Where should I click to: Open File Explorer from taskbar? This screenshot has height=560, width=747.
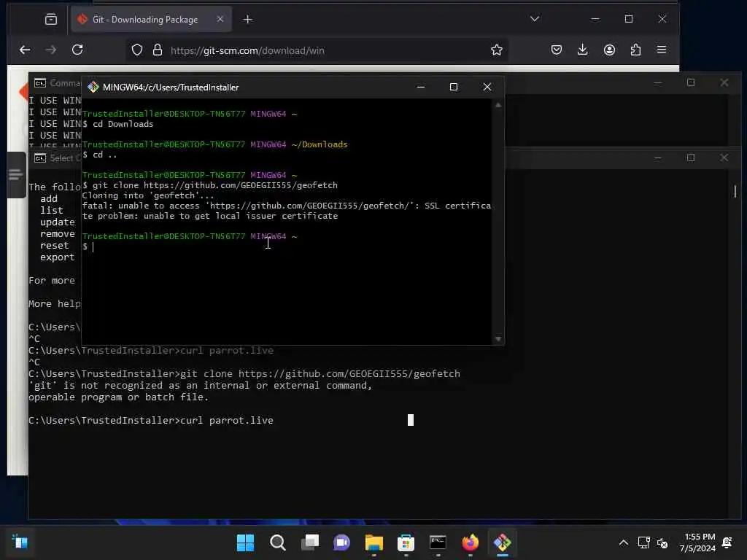click(x=374, y=542)
